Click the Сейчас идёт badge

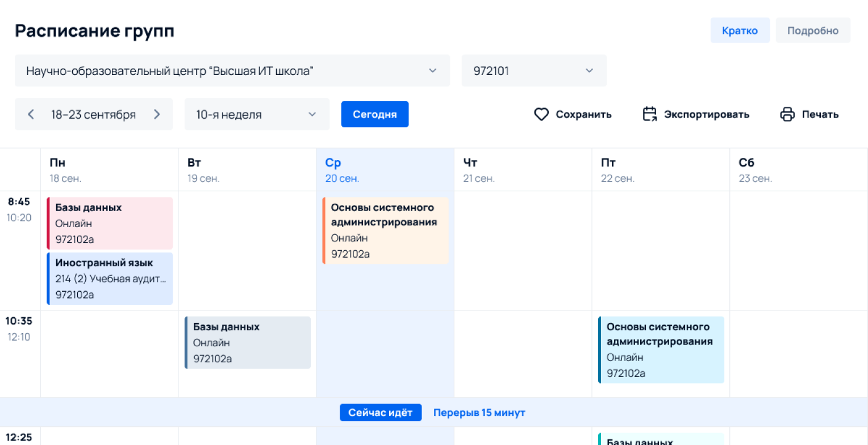coord(381,413)
